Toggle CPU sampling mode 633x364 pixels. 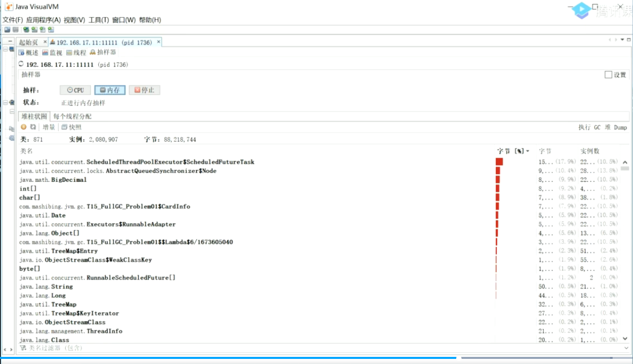(75, 90)
